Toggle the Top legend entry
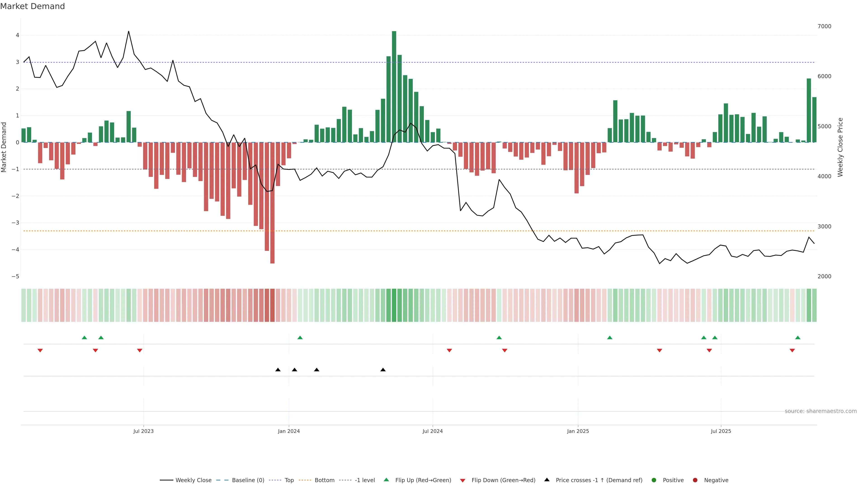The height and width of the screenshot is (488, 868). [x=289, y=480]
